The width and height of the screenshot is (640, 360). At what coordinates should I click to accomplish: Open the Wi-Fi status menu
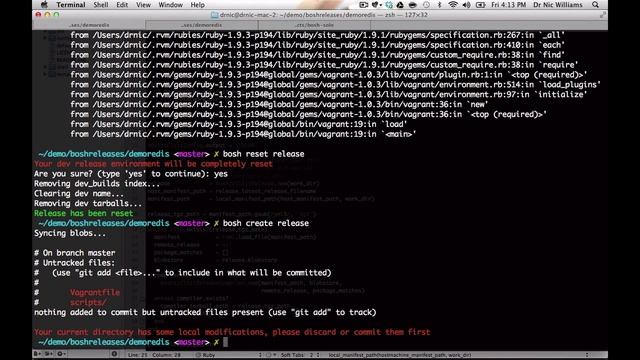[x=453, y=5]
